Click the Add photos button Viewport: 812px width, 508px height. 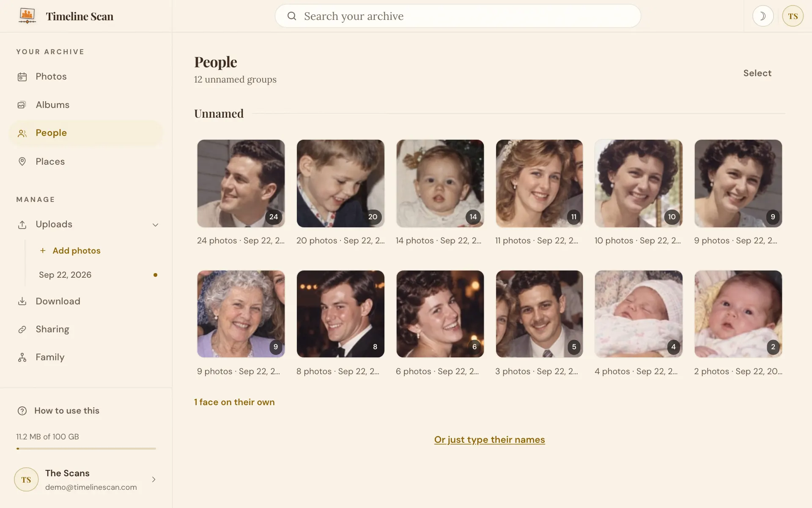(70, 251)
